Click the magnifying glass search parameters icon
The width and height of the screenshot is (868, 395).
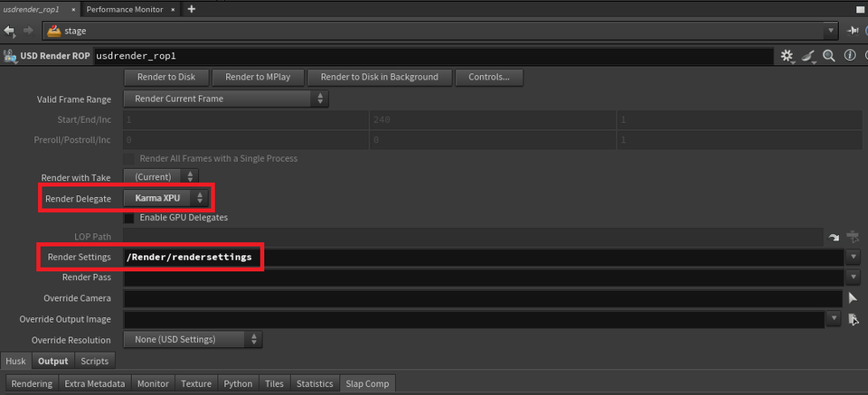pyautogui.click(x=828, y=56)
